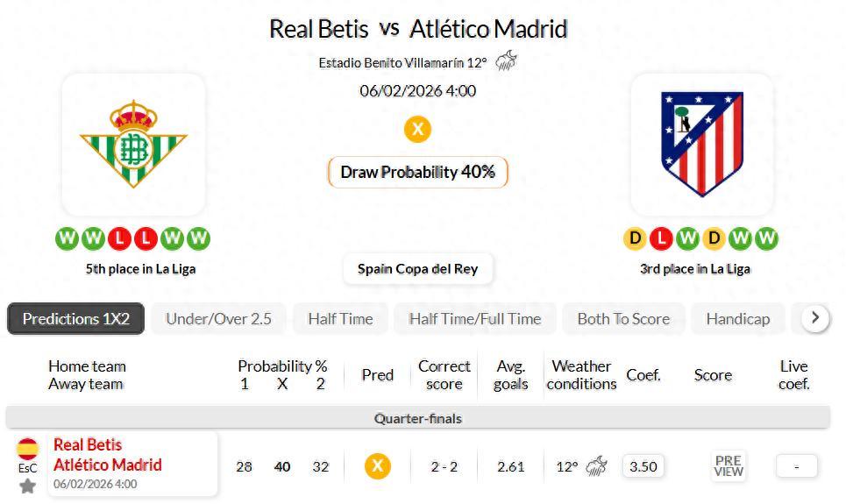Click the X prediction circle in match row
This screenshot has height=504, width=846.
(x=378, y=466)
